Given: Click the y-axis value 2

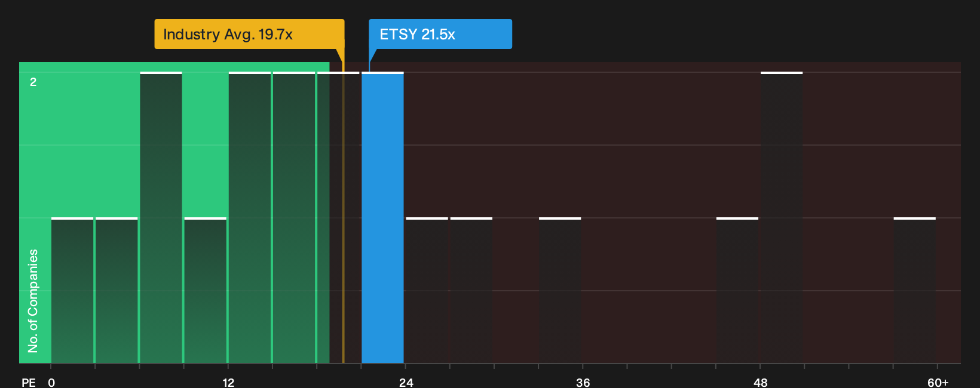Looking at the screenshot, I should (33, 82).
